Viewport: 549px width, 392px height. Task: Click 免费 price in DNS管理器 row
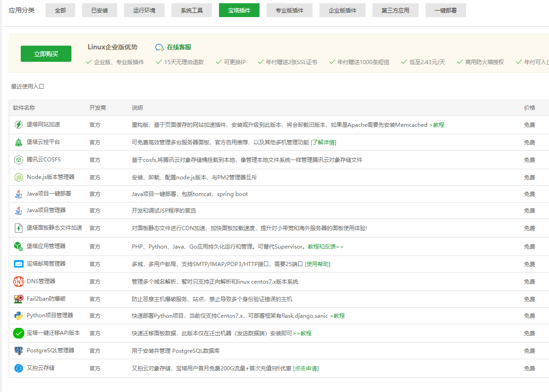pos(529,281)
